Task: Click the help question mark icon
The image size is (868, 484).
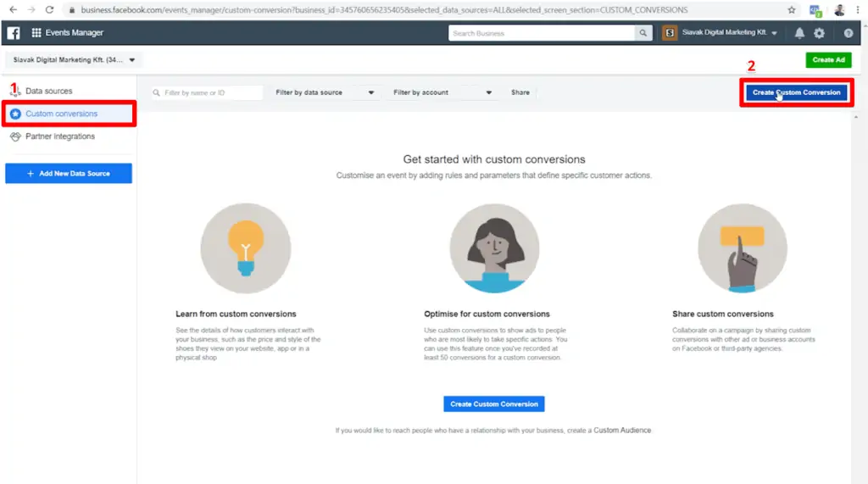Action: click(849, 33)
